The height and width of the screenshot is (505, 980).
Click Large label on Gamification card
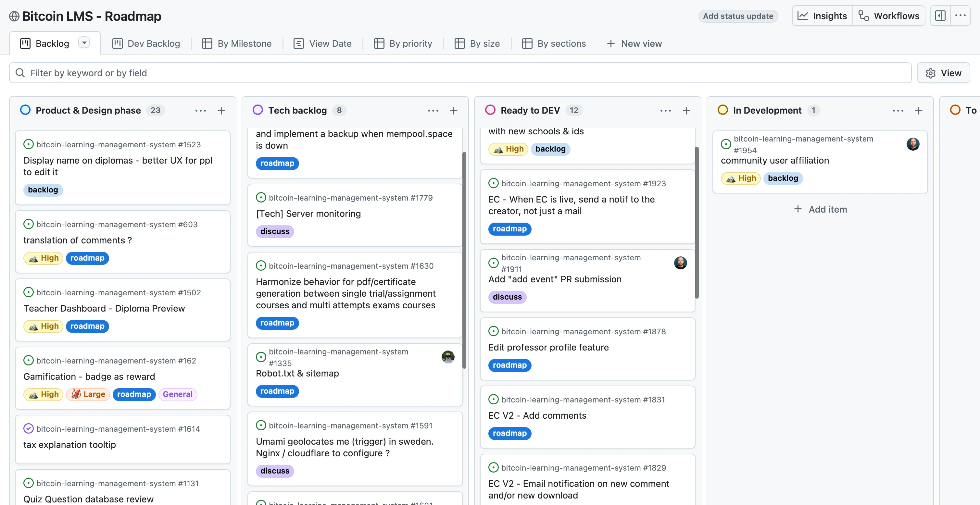(88, 394)
